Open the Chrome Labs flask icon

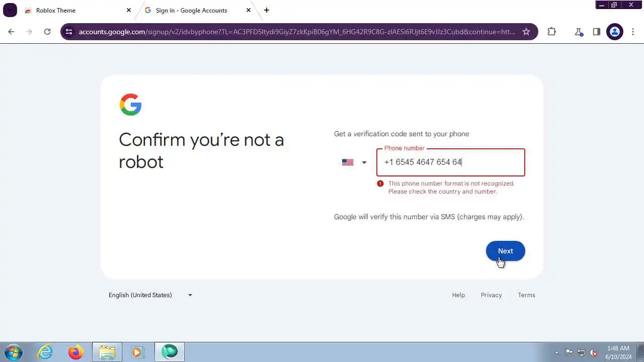[x=579, y=32]
